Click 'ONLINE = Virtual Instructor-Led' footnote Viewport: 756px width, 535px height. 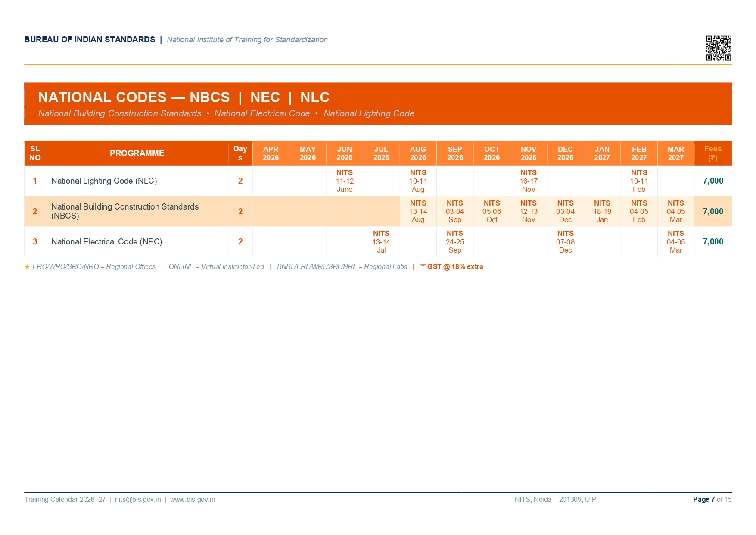[216, 267]
